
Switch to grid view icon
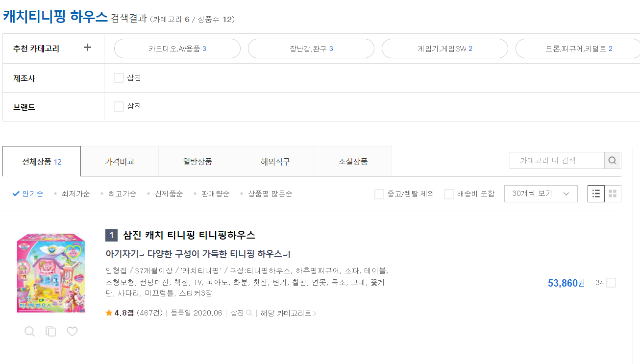click(613, 194)
